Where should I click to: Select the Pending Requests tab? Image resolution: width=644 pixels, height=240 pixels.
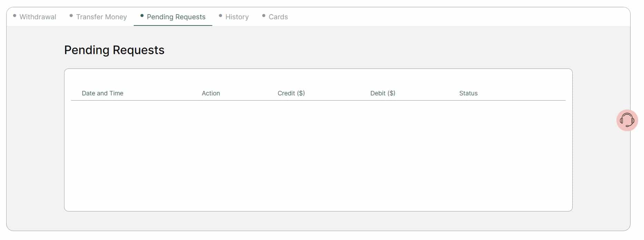[176, 17]
